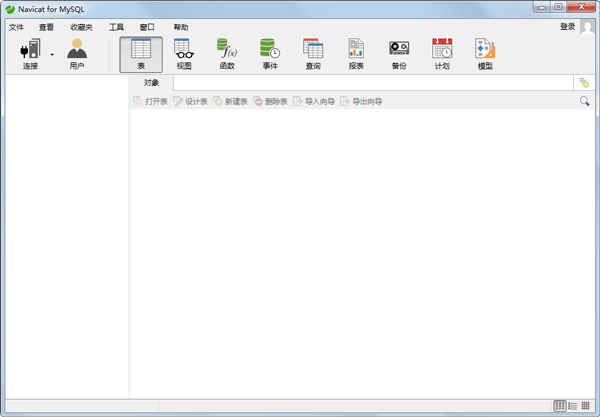Open the 工具 (Tools) menu
This screenshot has width=600, height=417.
(x=116, y=27)
